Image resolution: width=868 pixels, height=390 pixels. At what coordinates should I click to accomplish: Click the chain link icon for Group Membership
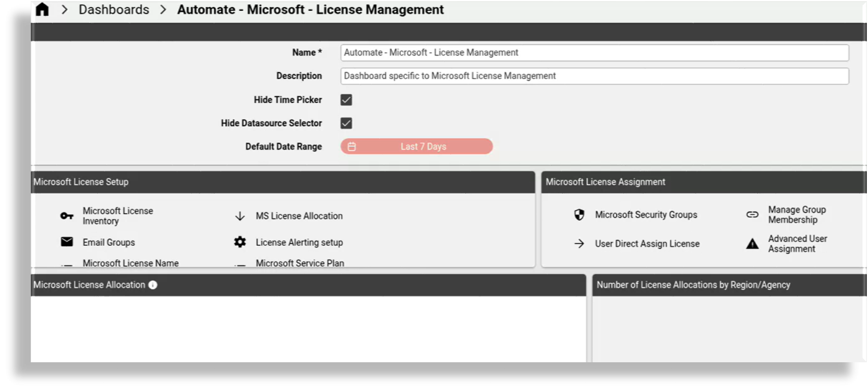[x=752, y=215]
